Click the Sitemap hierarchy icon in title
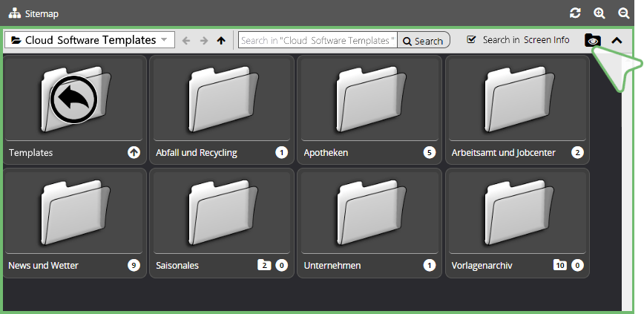 pos(15,13)
